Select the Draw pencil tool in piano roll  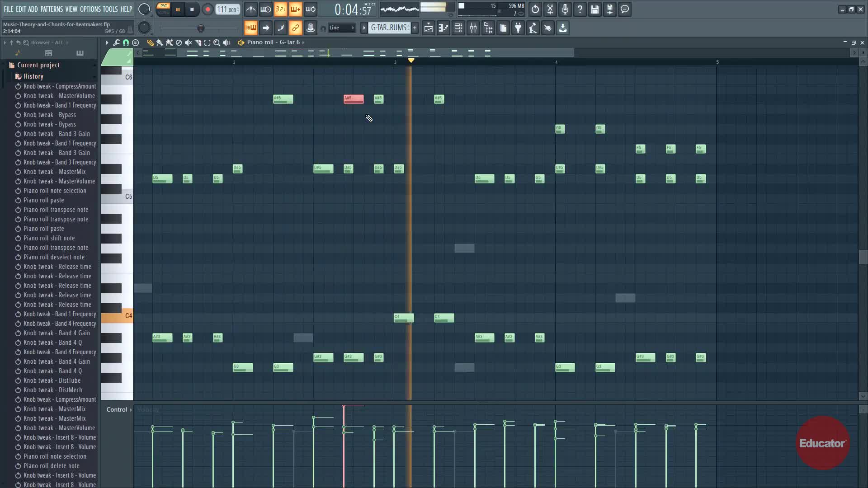[150, 42]
